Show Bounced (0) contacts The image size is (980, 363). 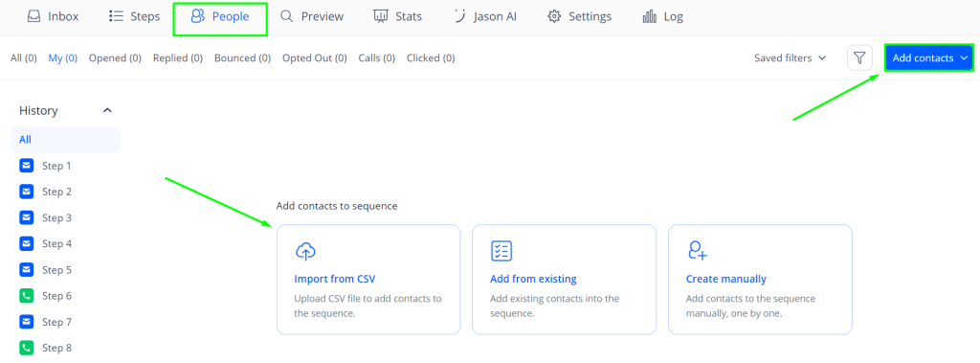(x=242, y=58)
